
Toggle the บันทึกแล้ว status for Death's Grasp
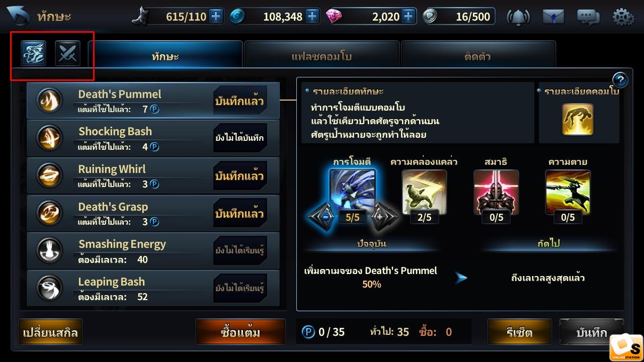tap(239, 214)
